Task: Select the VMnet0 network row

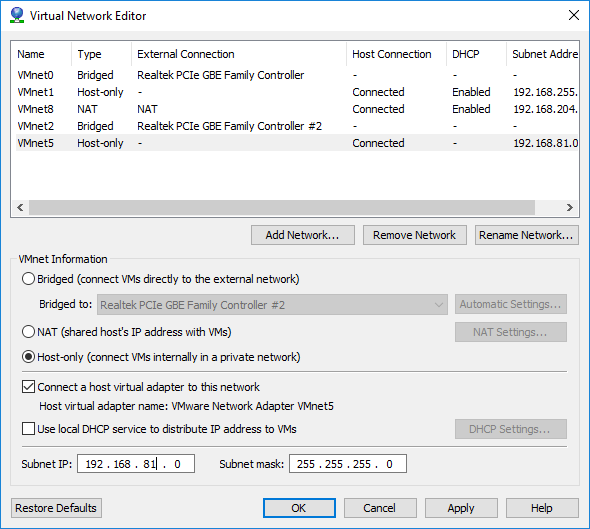Action: (297, 75)
